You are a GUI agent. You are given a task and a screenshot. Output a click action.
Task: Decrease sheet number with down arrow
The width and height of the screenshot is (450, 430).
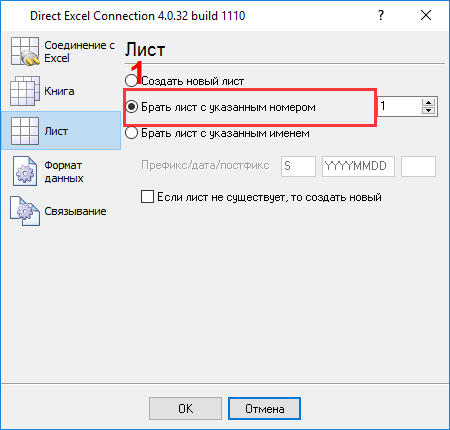point(428,110)
